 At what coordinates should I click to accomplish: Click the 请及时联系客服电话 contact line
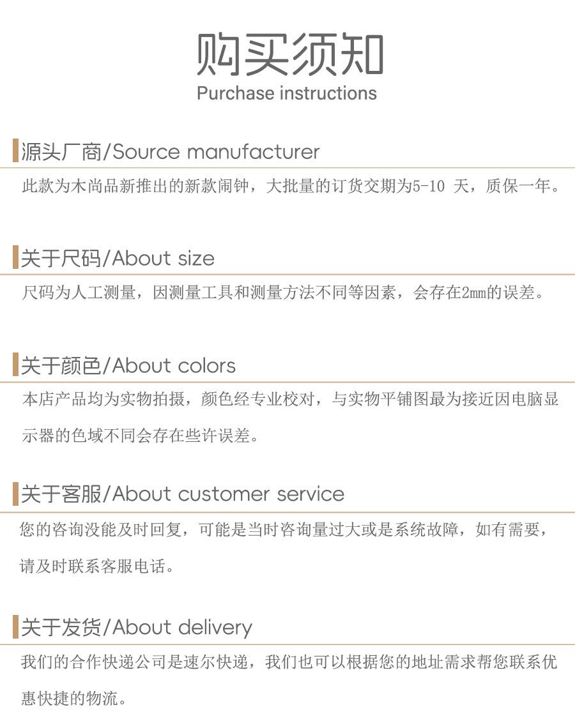click(96, 566)
